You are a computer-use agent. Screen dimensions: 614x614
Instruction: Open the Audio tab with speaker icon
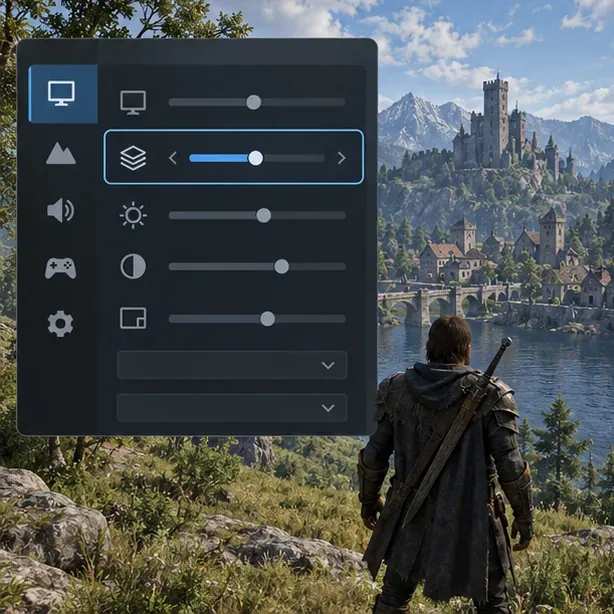click(x=61, y=210)
